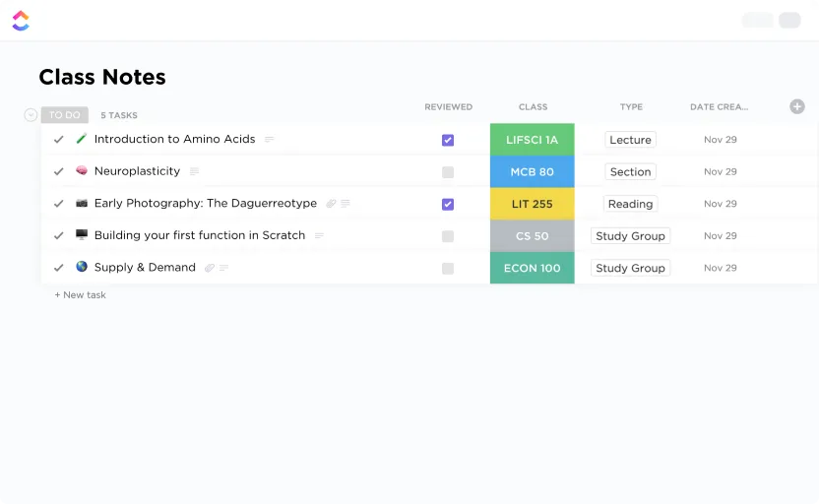819x504 pixels.
Task: Check Reviewed box for Supply & Demand
Action: click(x=448, y=269)
